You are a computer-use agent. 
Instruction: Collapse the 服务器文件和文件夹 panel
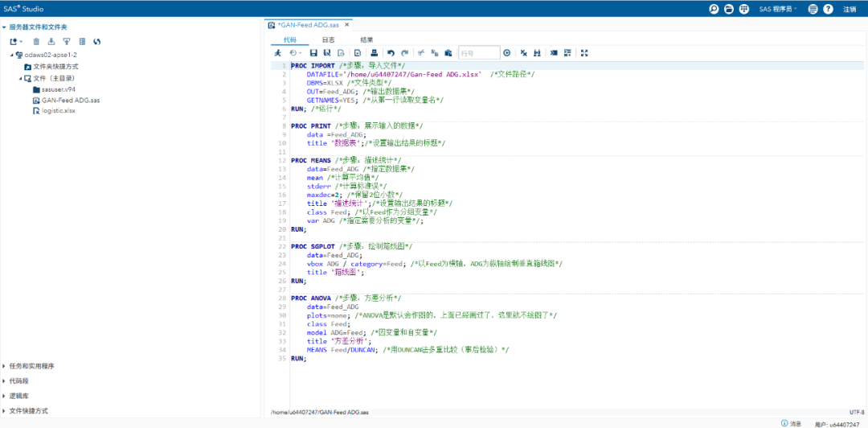click(4, 27)
